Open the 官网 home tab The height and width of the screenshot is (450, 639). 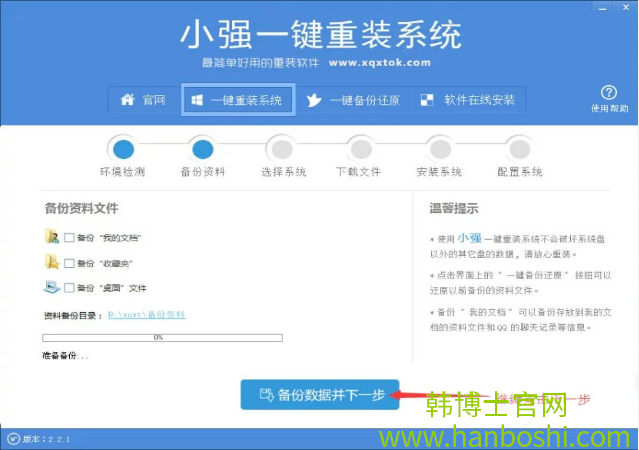coord(144,100)
